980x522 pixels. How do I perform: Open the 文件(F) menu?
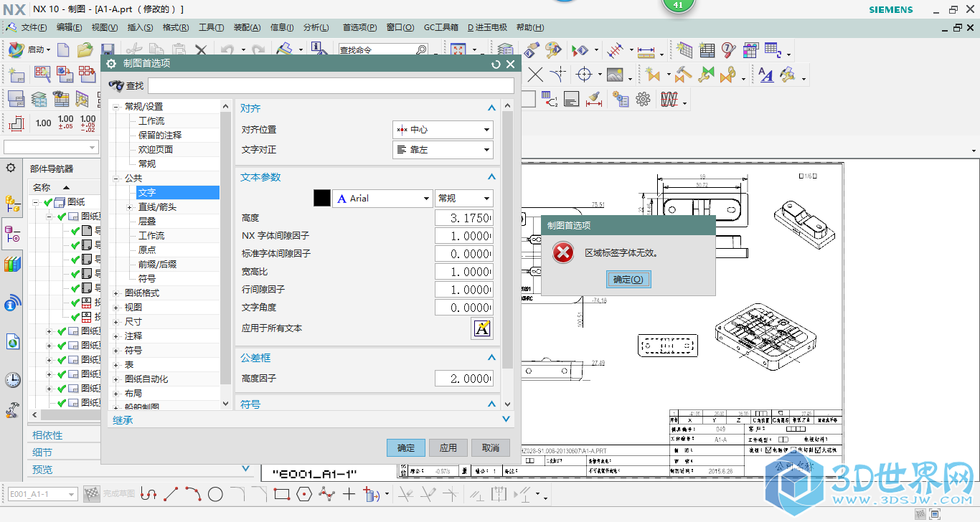(34, 27)
